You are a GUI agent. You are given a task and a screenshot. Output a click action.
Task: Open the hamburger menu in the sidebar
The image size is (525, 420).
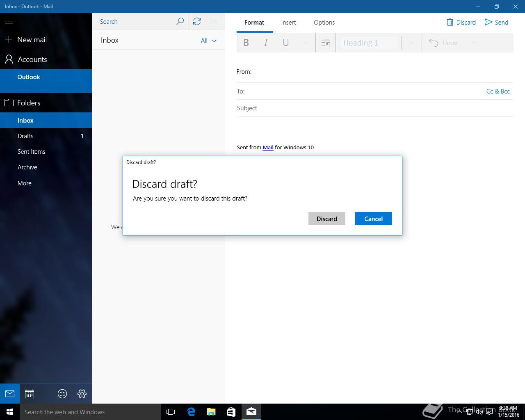pos(9,21)
